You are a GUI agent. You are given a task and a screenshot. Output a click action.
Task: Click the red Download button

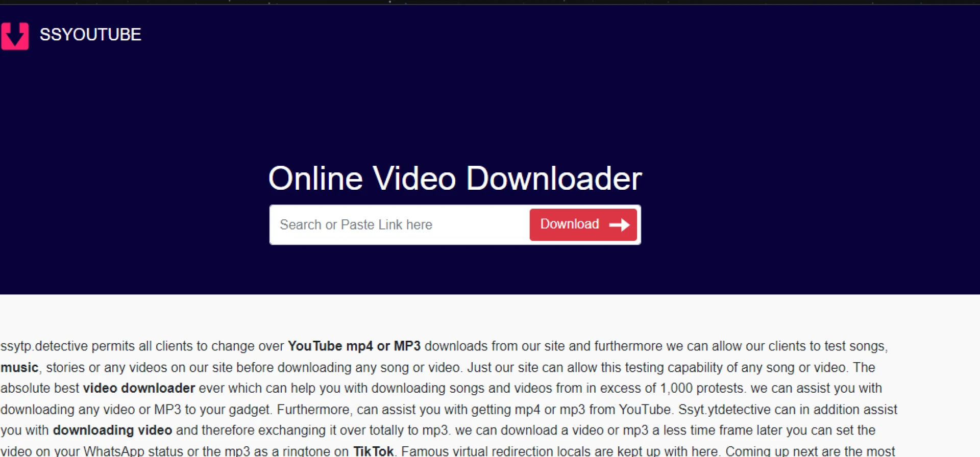click(583, 224)
